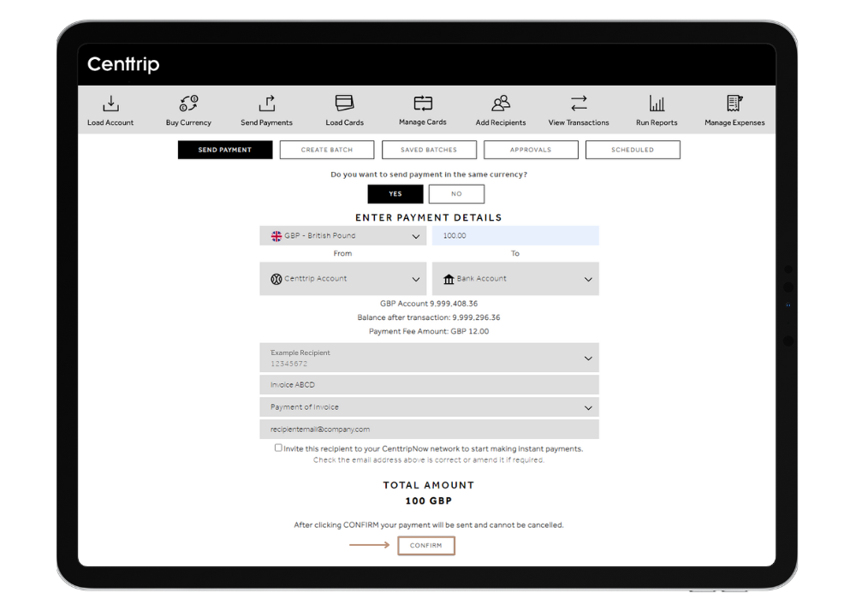Viewport: 856px width, 616px height.
Task: Open the Manage Expenses icon
Action: pos(734,104)
